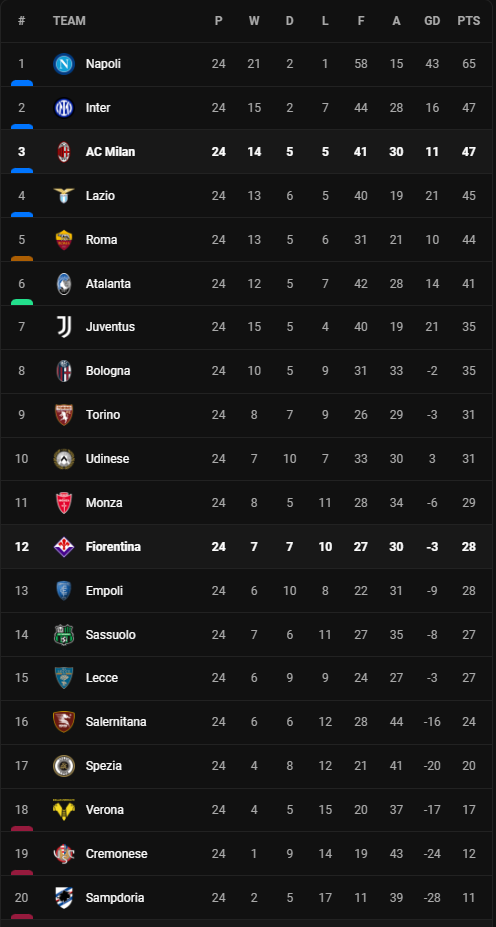The width and height of the screenshot is (496, 927).
Task: Click the green marker under Atalanta's position
Action: coord(22,302)
